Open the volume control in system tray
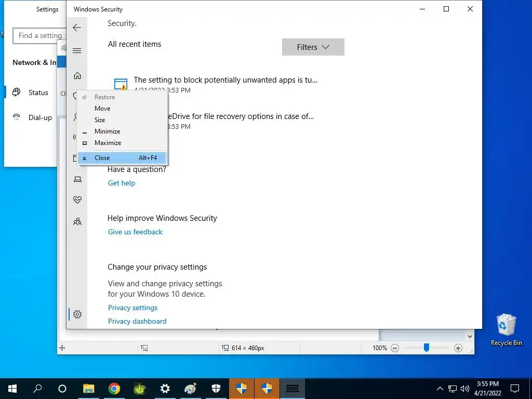The image size is (532, 399). tap(465, 389)
